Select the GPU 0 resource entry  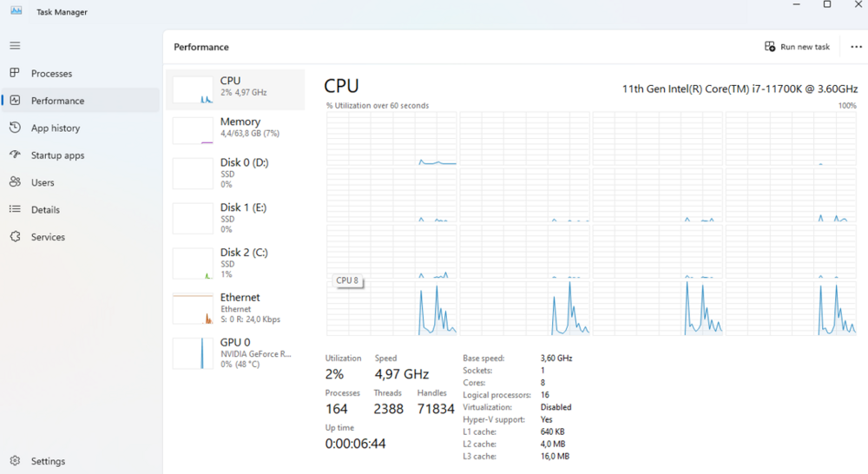[235, 352]
